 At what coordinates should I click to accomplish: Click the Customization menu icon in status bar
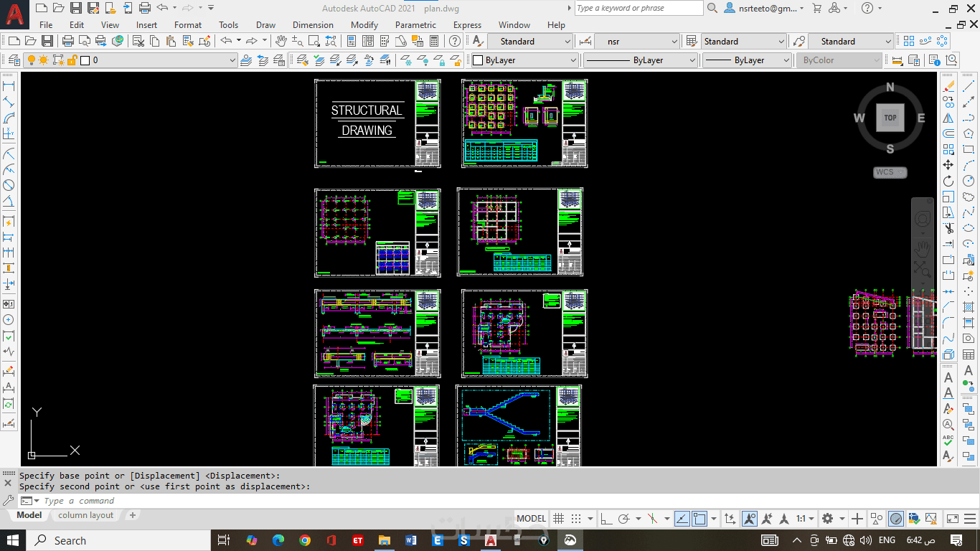(x=969, y=518)
